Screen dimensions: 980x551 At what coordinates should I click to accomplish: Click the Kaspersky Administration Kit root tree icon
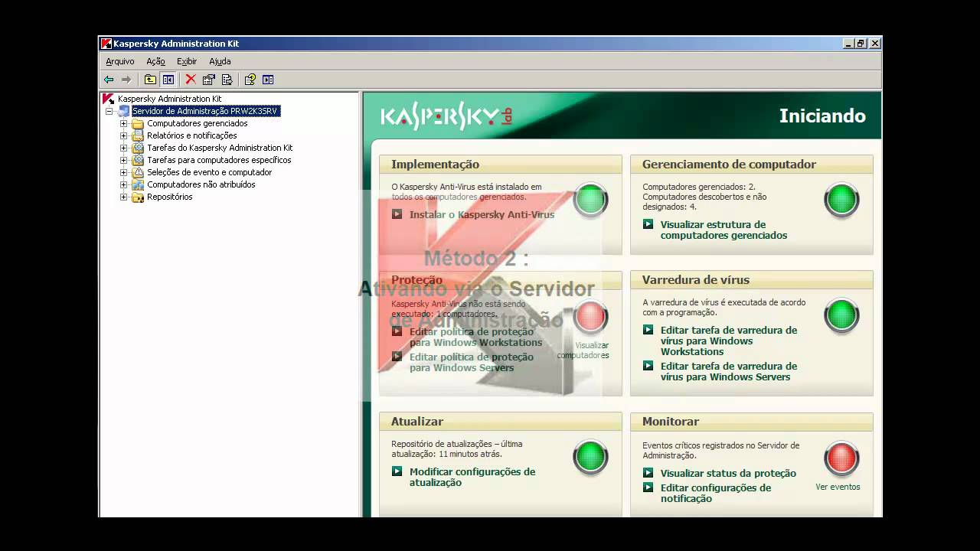point(108,99)
